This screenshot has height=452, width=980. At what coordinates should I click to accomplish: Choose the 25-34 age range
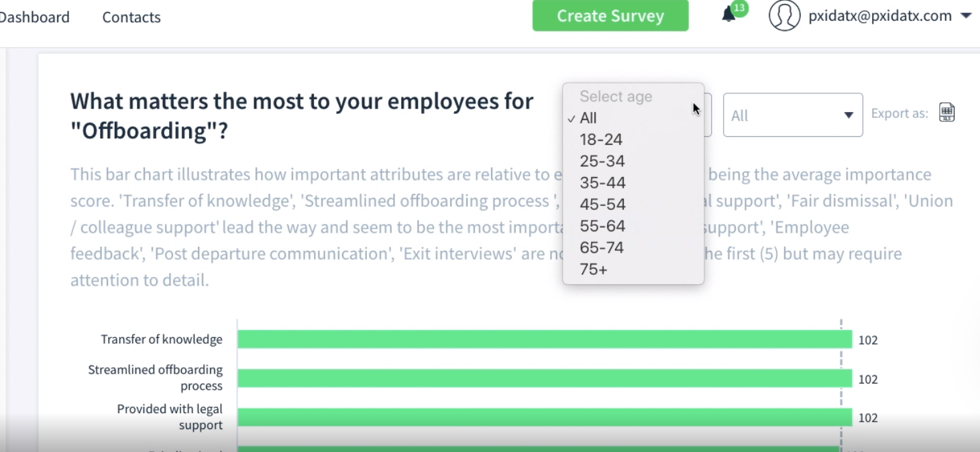pyautogui.click(x=602, y=161)
